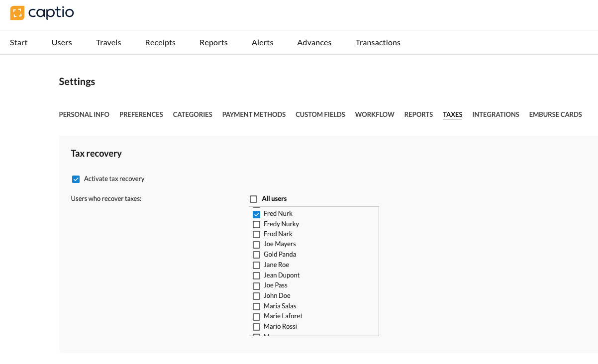Click Marie Laforet name in list

[x=283, y=316]
